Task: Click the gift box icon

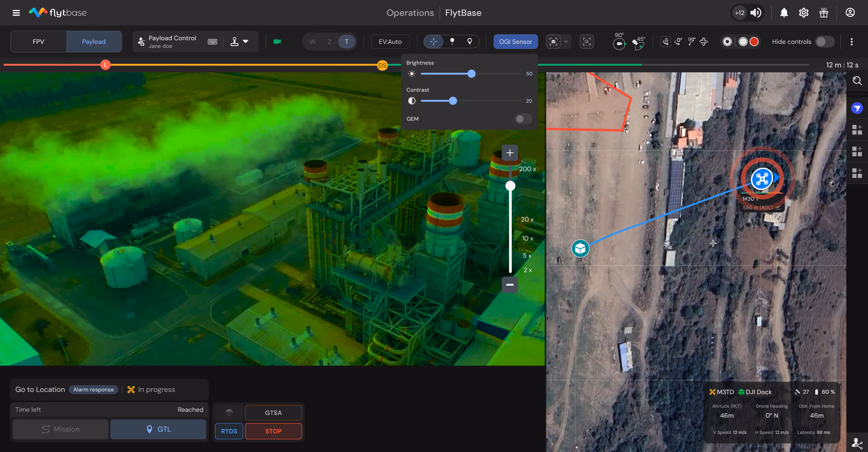Action: coord(823,13)
